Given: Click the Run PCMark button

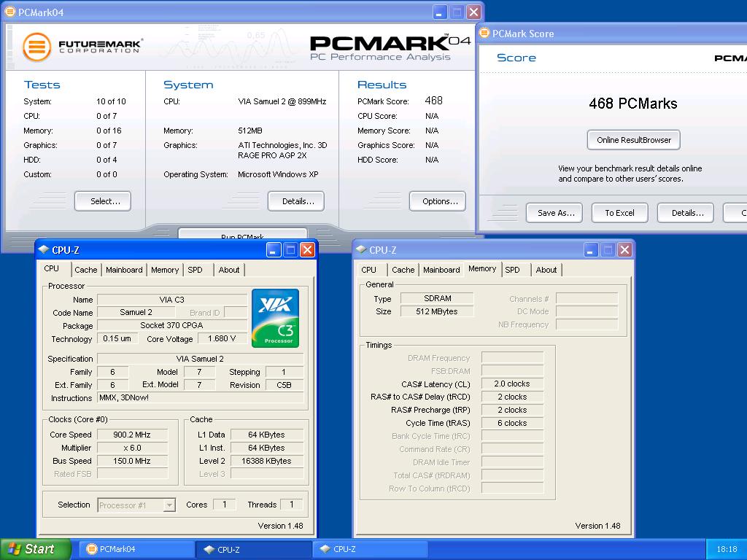Looking at the screenshot, I should (242, 234).
